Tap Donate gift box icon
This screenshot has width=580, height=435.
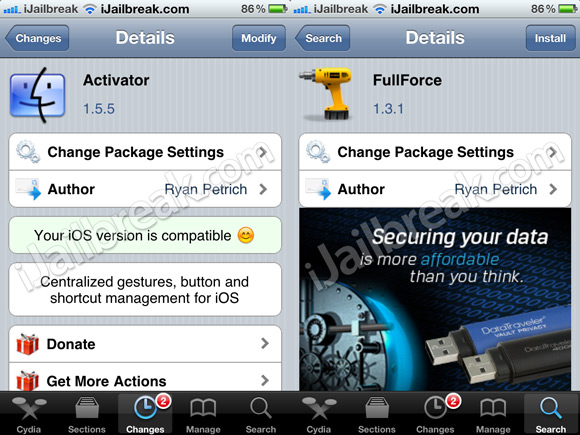[27, 344]
